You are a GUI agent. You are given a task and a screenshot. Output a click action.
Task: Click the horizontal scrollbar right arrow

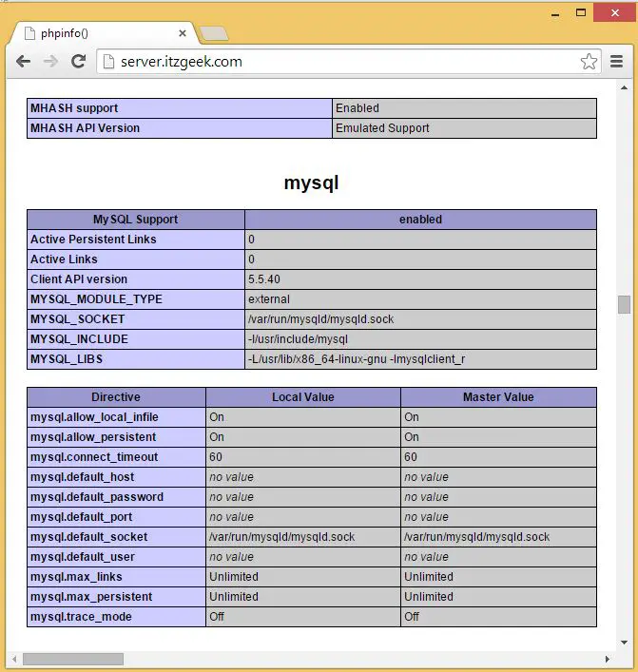tap(608, 659)
